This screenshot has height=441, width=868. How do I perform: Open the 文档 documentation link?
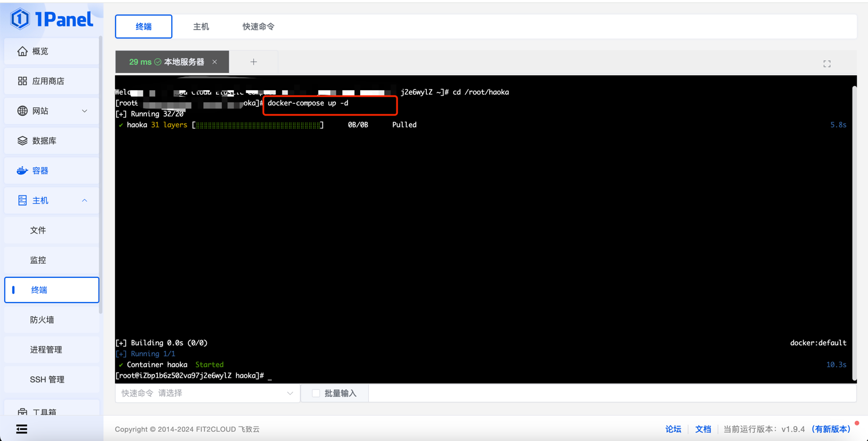pos(703,429)
